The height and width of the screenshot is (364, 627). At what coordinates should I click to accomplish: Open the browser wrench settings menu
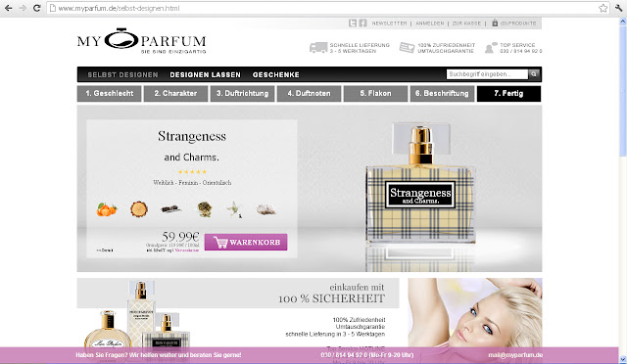click(x=619, y=8)
